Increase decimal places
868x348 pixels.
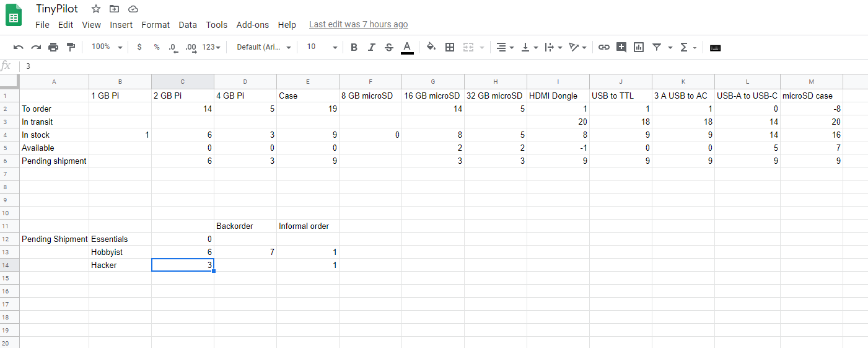tap(191, 47)
